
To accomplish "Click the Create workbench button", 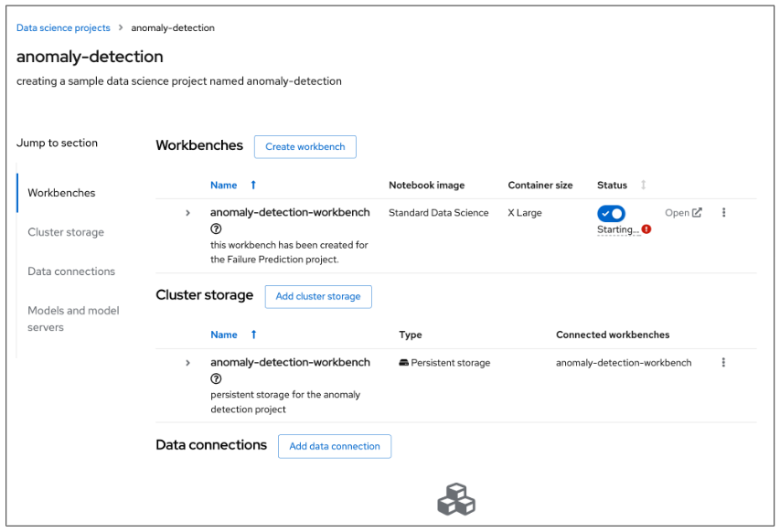I will (305, 146).
